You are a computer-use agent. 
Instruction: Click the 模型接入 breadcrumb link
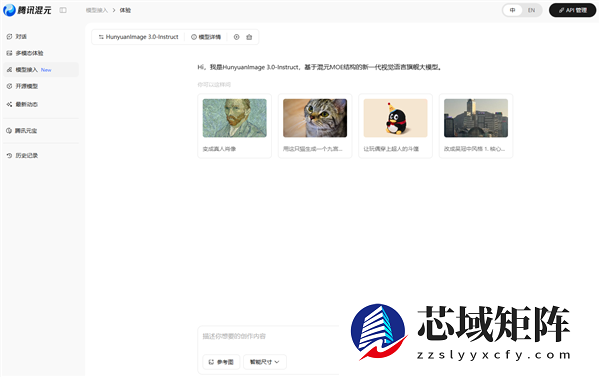(x=96, y=10)
